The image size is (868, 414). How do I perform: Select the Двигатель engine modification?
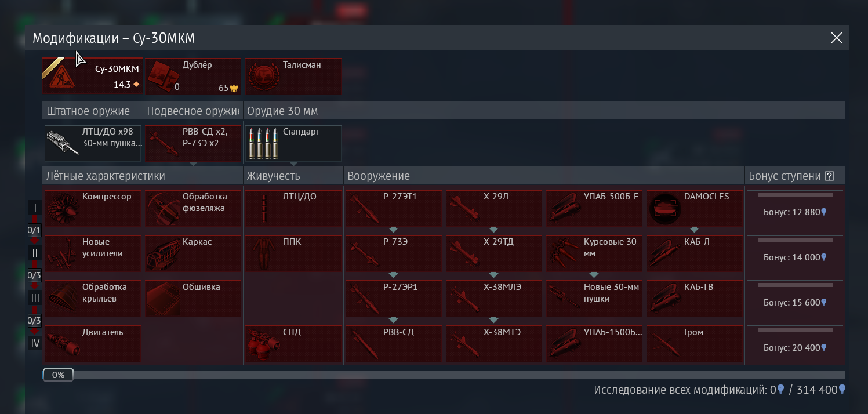point(93,344)
